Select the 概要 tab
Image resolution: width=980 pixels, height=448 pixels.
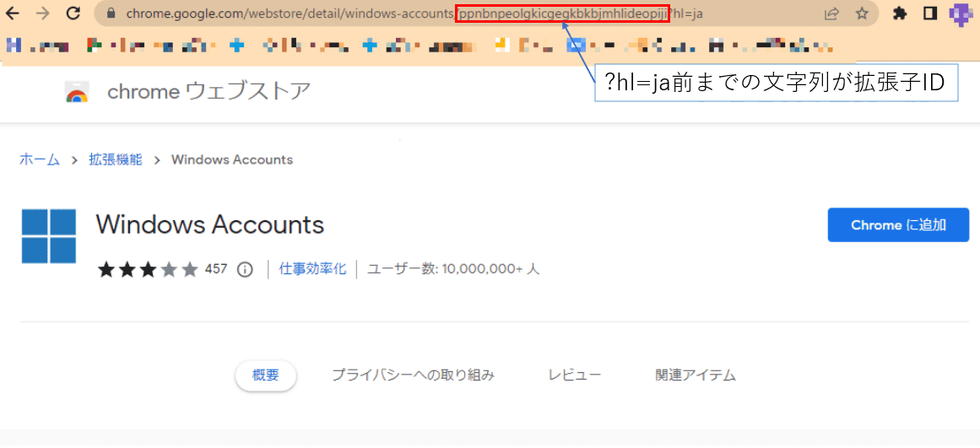pos(266,375)
